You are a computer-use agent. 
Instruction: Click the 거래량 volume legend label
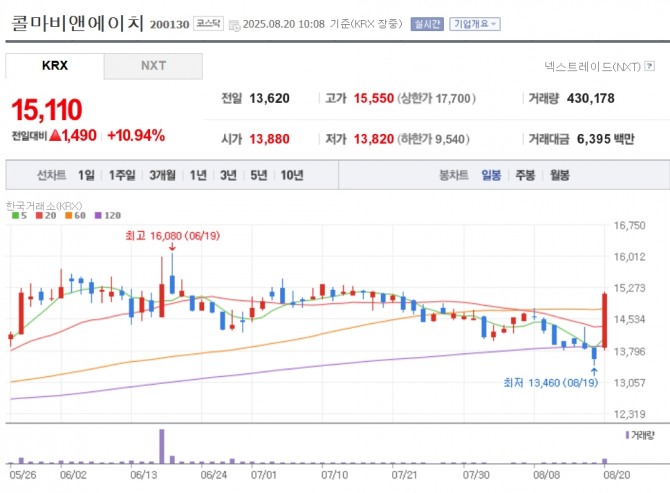coord(642,435)
